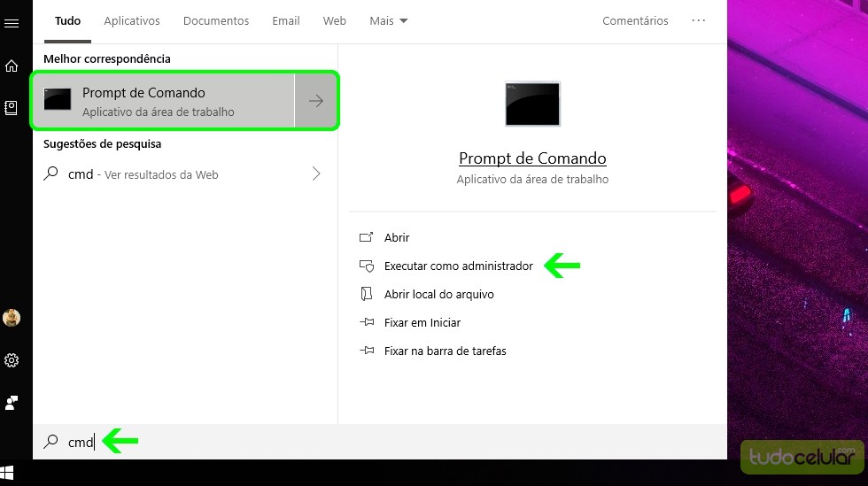Screen dimensions: 868x486
Task: Open the settings gear icon
Action: tap(12, 360)
